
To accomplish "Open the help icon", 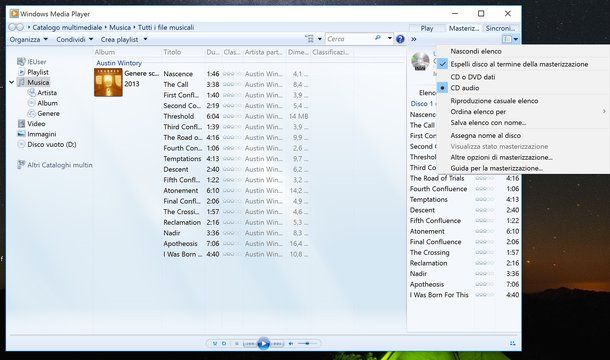I will [x=400, y=39].
